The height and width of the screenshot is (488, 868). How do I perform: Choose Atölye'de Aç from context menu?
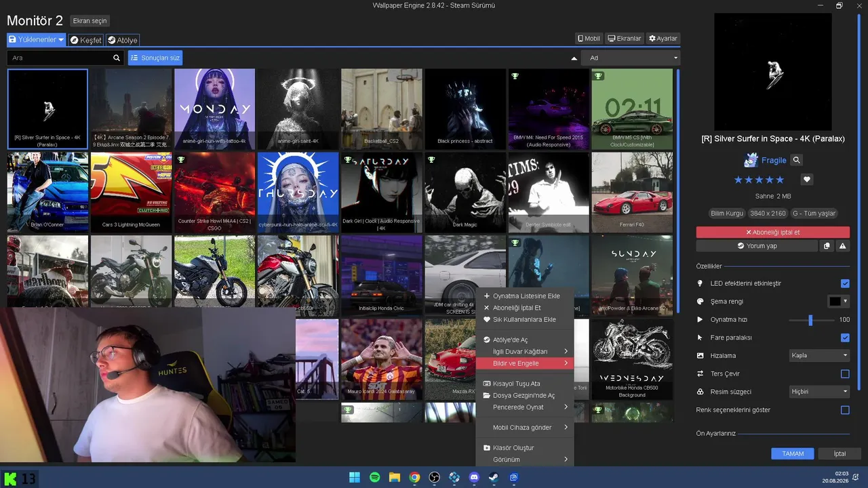[525, 340]
